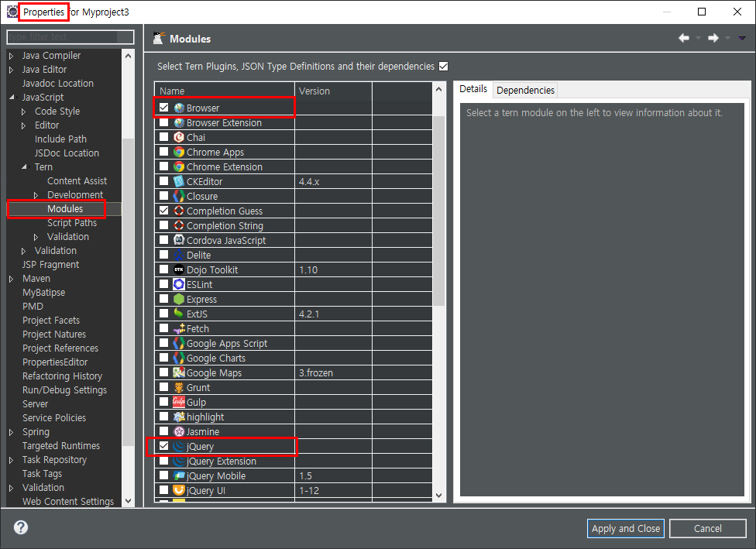Click the Jasmine module icon
This screenshot has width=756, height=549.
(x=179, y=431)
